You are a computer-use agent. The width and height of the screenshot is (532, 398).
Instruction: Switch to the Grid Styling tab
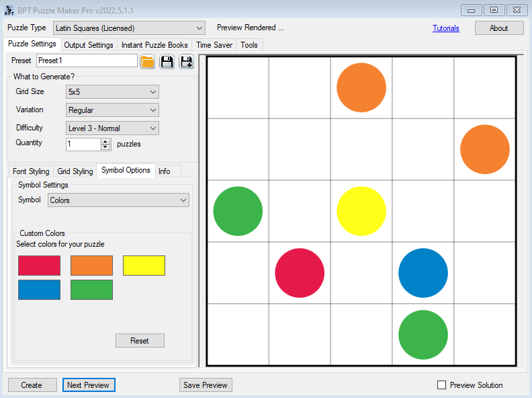click(x=75, y=171)
